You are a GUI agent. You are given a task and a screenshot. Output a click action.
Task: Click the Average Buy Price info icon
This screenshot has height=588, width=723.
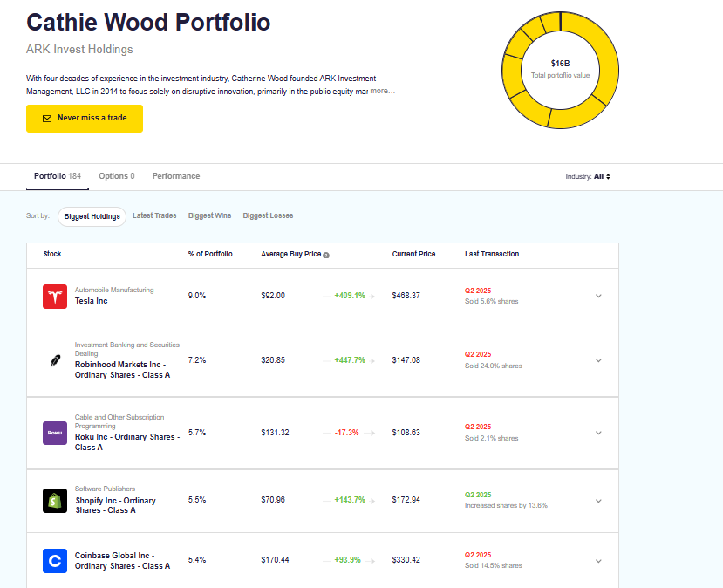pyautogui.click(x=326, y=255)
